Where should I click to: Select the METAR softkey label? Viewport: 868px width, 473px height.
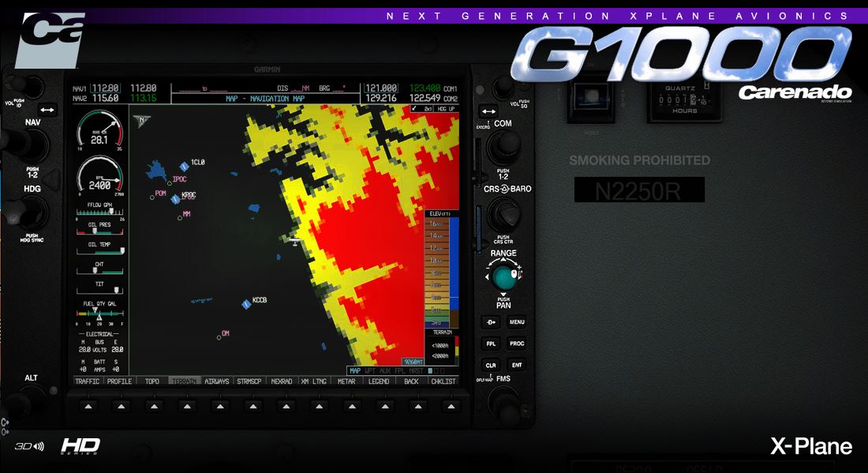point(346,381)
